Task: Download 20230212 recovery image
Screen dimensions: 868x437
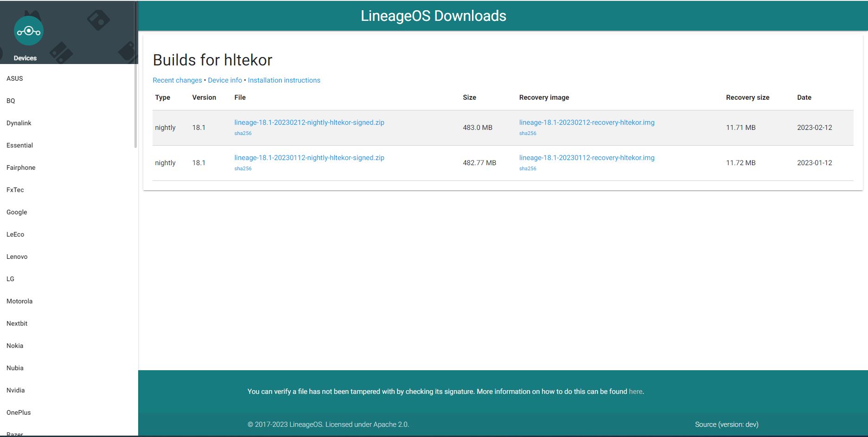Action: (587, 122)
